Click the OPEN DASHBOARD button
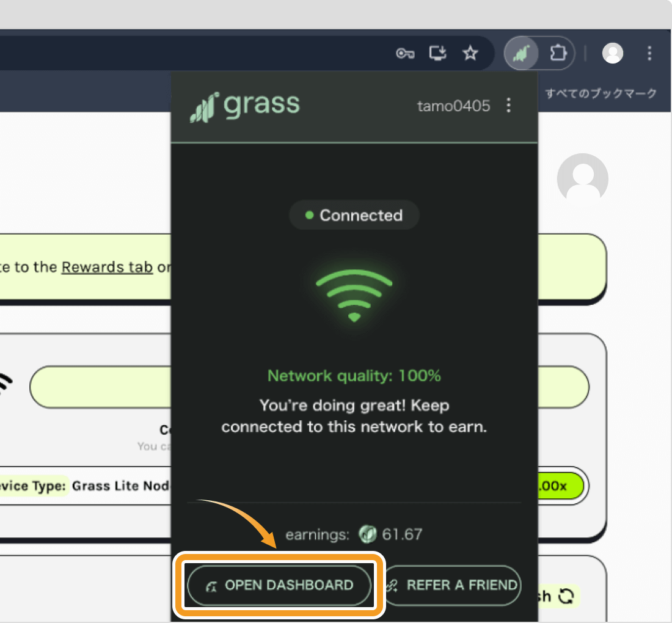The image size is (672, 623). coord(279,585)
